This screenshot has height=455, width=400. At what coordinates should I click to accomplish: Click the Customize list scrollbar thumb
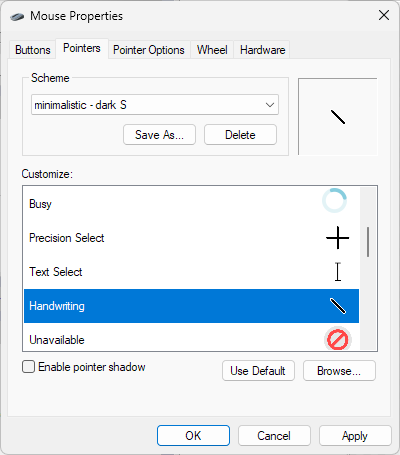click(368, 242)
